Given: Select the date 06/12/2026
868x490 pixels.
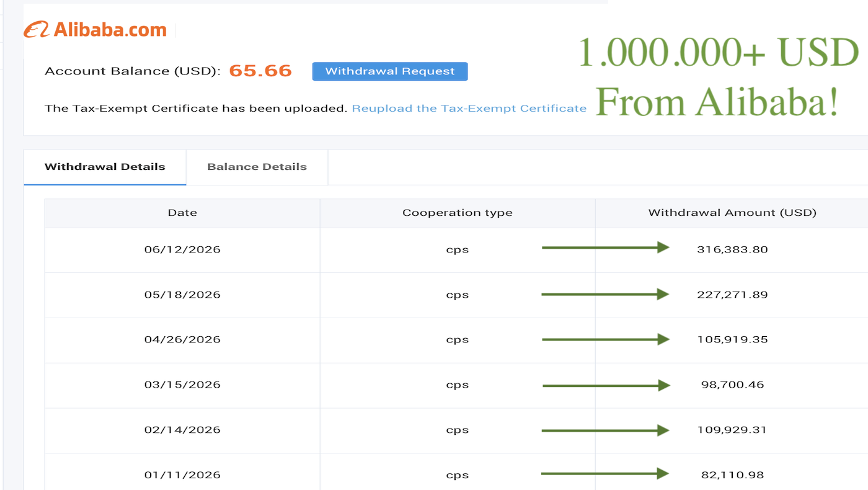Looking at the screenshot, I should (182, 250).
